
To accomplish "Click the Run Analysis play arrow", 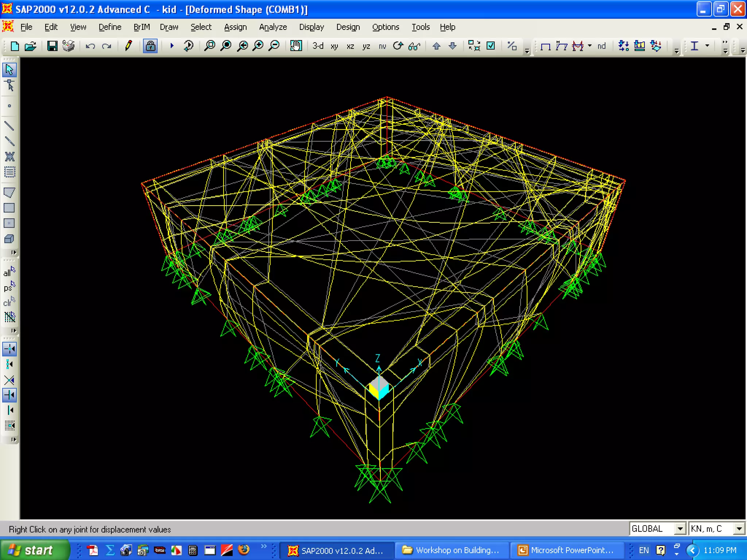I will 172,46.
